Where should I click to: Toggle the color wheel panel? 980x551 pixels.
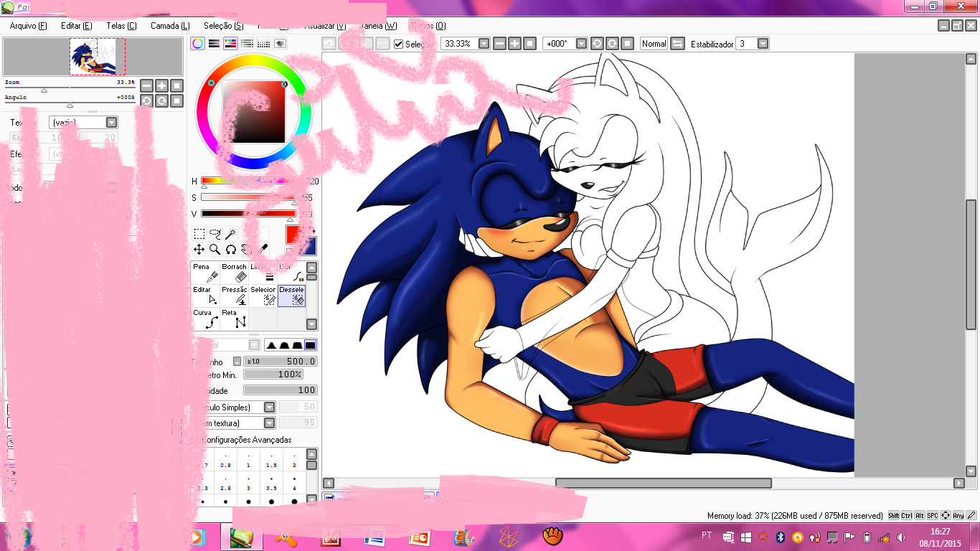[197, 44]
